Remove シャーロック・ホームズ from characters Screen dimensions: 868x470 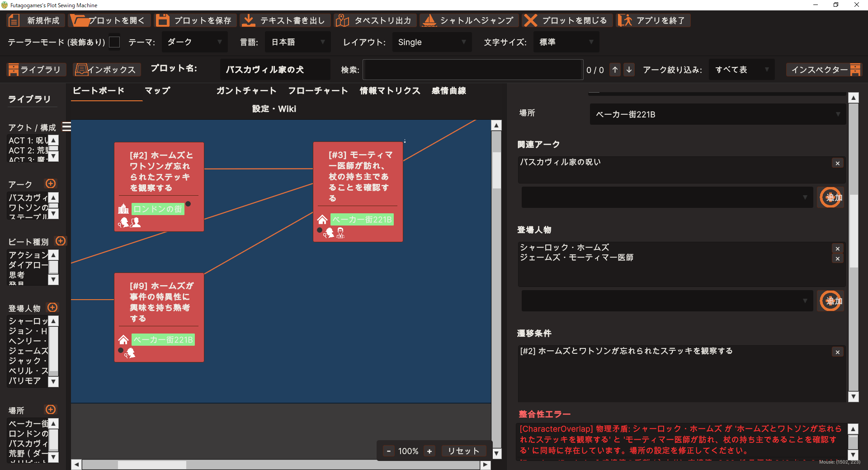tap(838, 249)
